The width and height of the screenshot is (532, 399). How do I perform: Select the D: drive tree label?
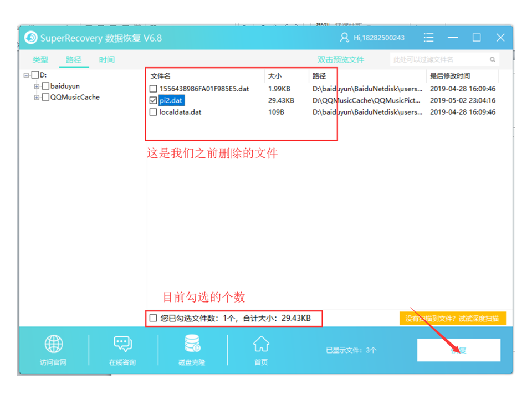pos(43,75)
